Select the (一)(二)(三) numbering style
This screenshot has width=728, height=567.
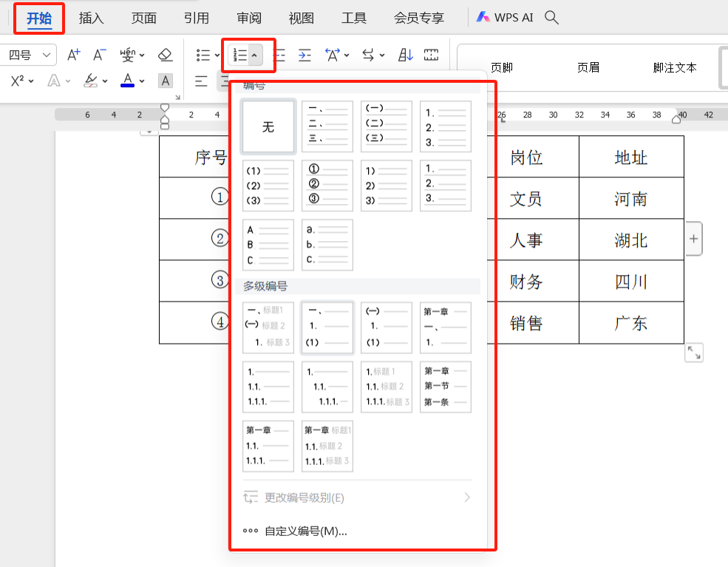pos(387,126)
